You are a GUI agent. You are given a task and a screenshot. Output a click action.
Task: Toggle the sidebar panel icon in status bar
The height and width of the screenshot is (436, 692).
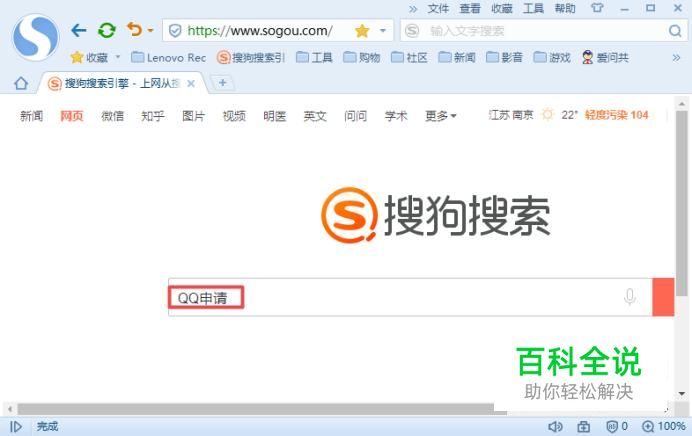point(16,426)
